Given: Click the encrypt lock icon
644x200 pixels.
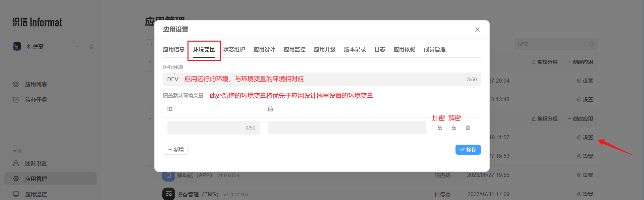Looking at the screenshot, I should click(x=439, y=128).
